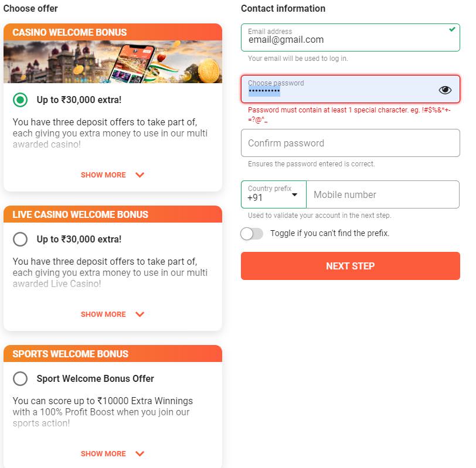Click the Confirm password field

(x=351, y=143)
